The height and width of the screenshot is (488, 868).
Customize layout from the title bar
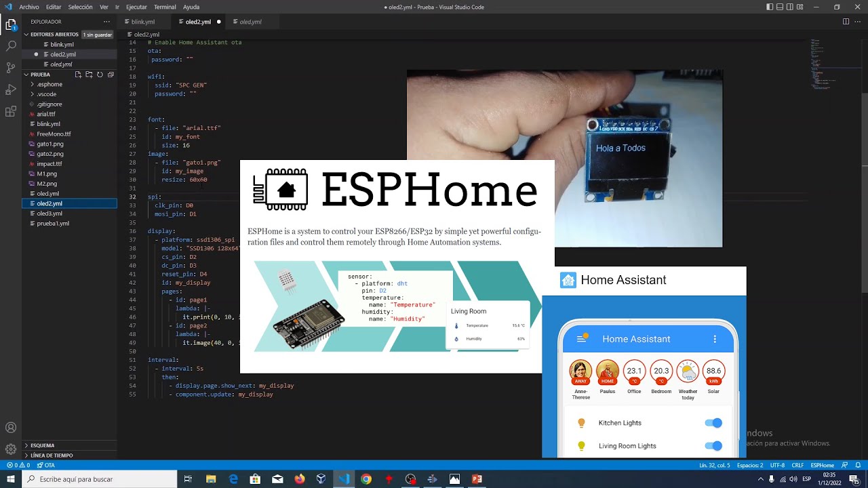tap(801, 7)
